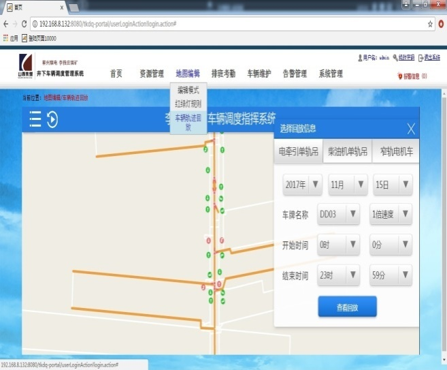Bookmark page with the star icon
Screen dimensions: 447x370
430,24
